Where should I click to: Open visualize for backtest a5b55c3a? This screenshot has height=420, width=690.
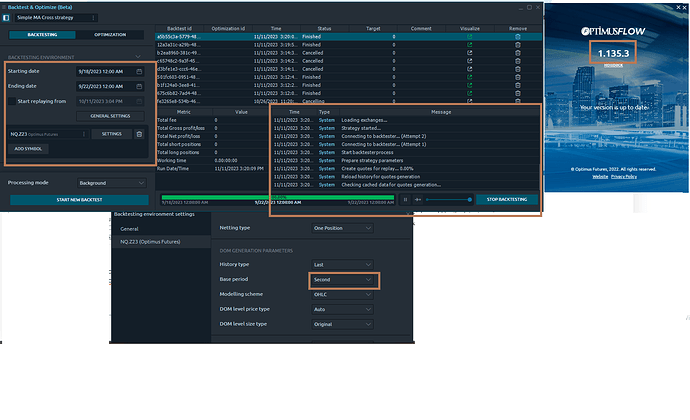coord(470,37)
